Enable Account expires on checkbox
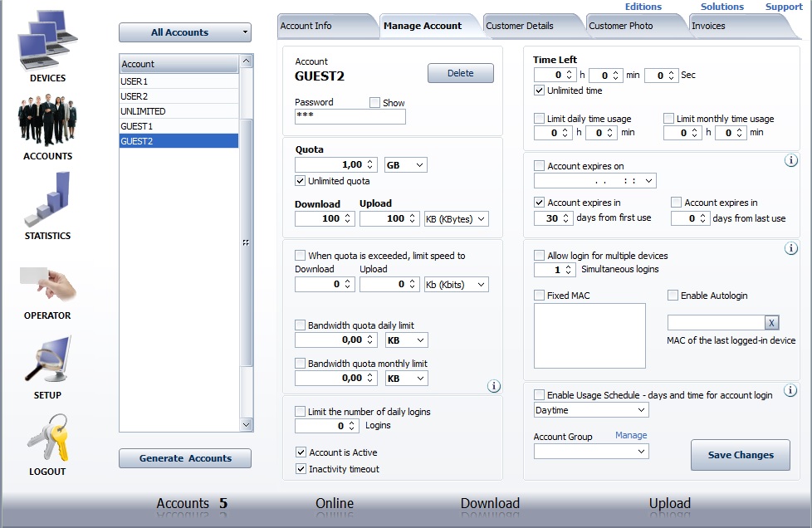This screenshot has height=528, width=812. click(539, 166)
